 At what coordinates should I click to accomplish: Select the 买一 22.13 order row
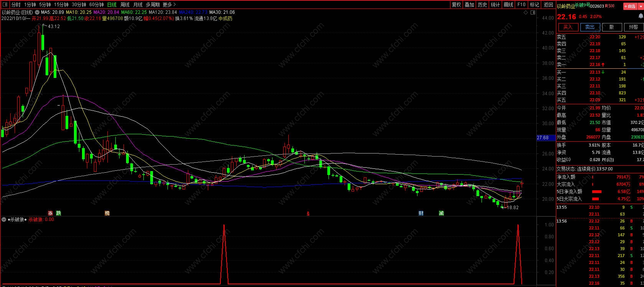point(600,72)
